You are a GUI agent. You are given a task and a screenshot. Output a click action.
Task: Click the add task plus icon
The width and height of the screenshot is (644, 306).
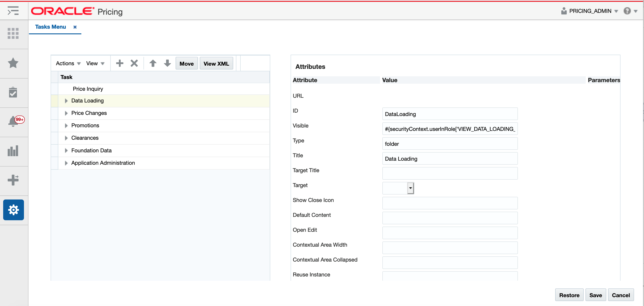point(120,63)
